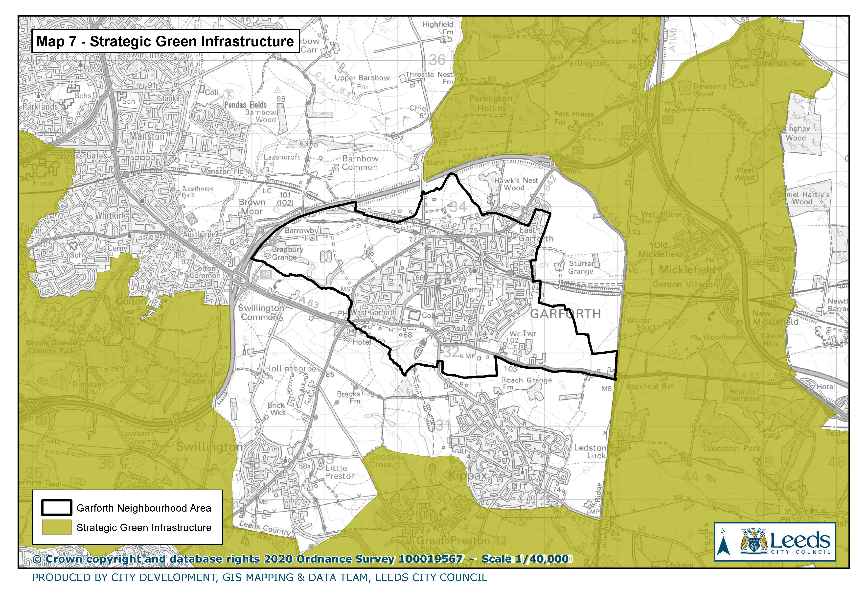Click the Produced by City Development footer text

coord(259,578)
